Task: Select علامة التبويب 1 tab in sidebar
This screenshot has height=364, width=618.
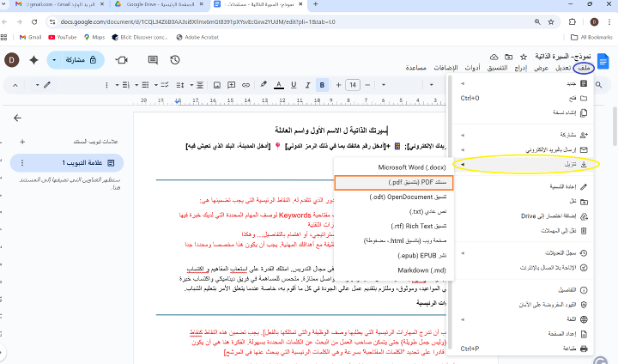Action: 67,163
